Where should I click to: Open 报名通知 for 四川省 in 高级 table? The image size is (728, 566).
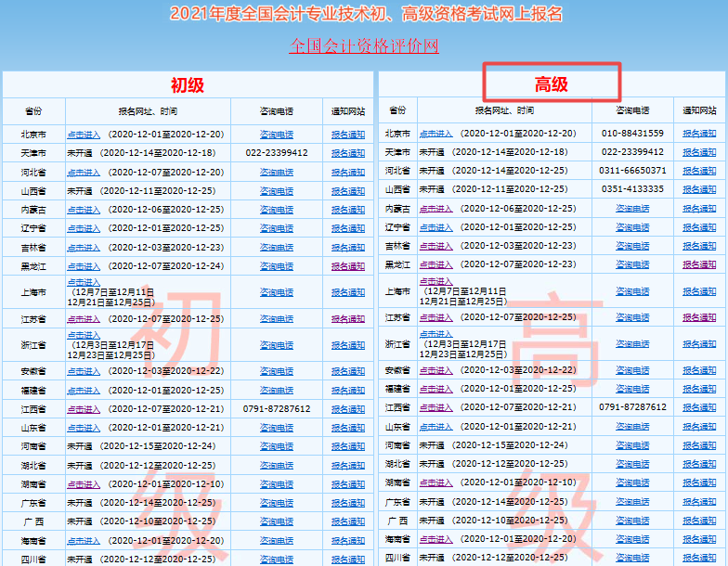(x=699, y=559)
